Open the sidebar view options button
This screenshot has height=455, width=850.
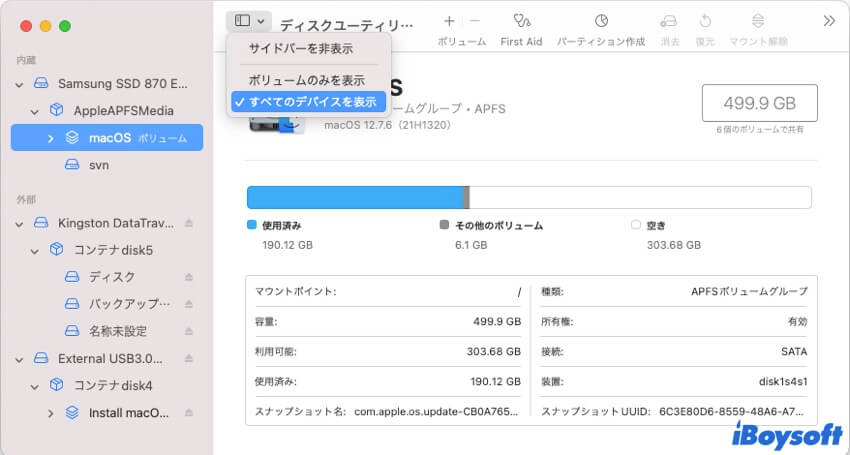[249, 21]
